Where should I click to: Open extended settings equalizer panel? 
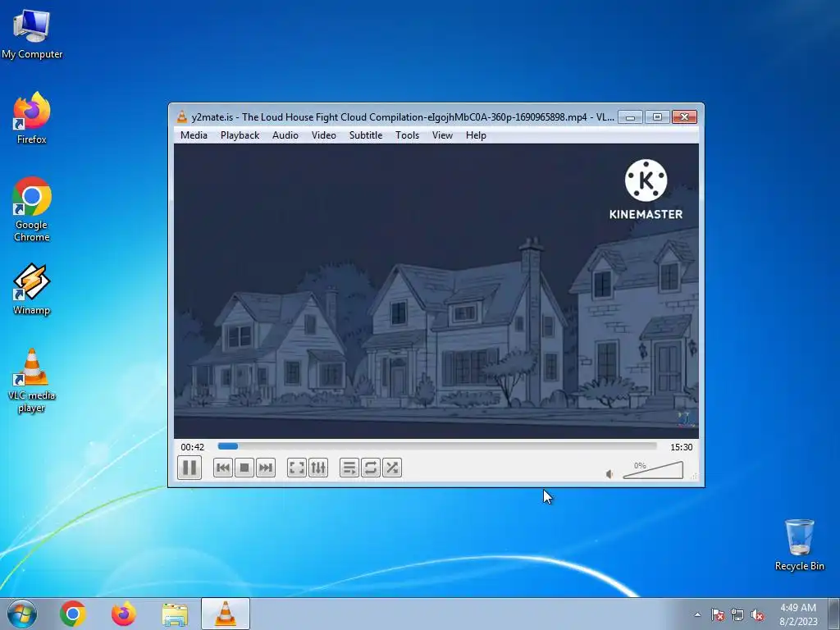tap(318, 468)
